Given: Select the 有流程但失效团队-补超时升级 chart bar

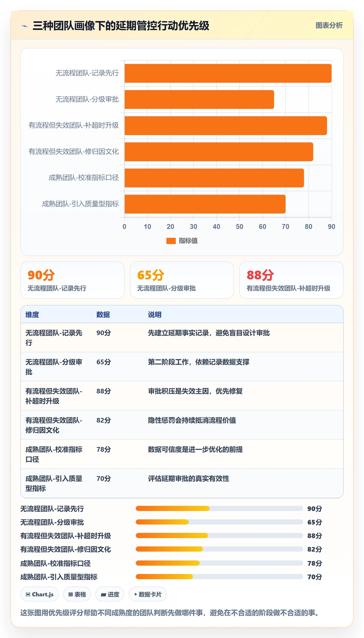Looking at the screenshot, I should coord(226,126).
